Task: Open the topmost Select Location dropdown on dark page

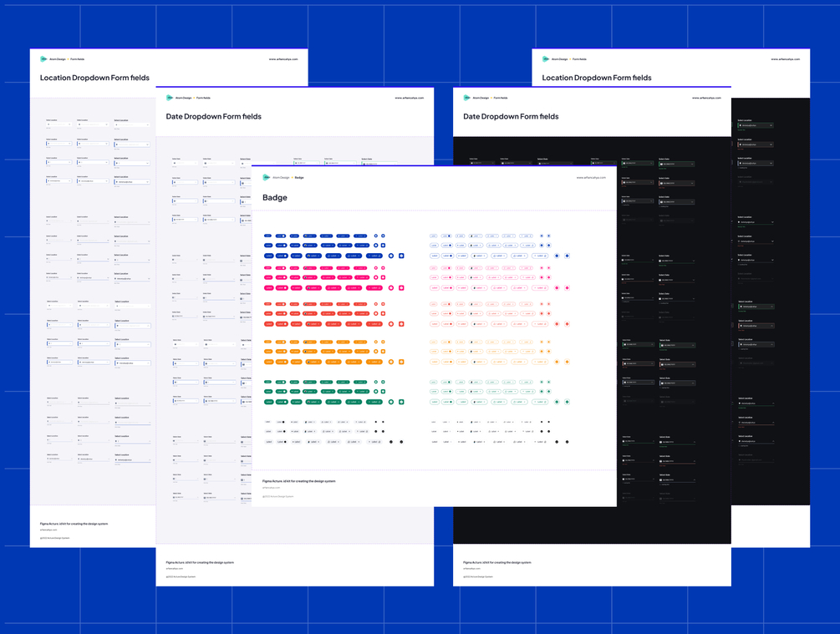Action: point(756,125)
